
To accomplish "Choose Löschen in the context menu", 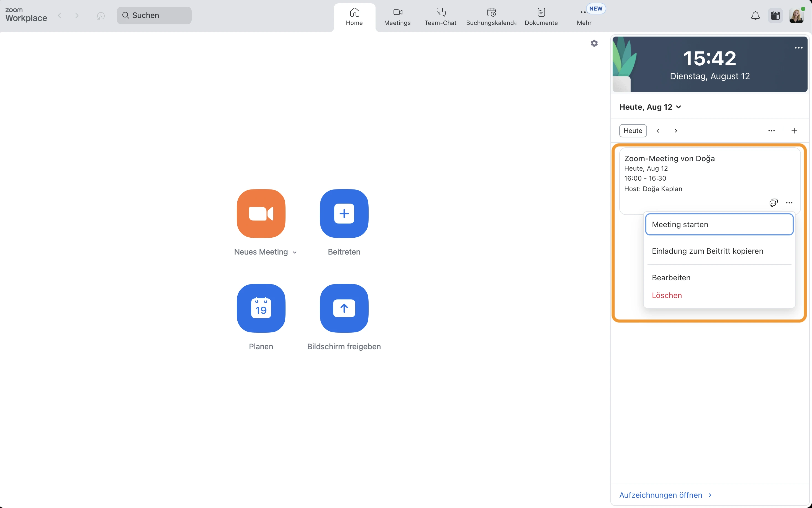I will 667,295.
